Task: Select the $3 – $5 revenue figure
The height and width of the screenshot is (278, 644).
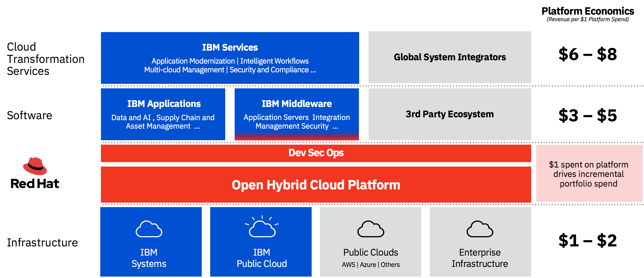Action: (x=588, y=115)
